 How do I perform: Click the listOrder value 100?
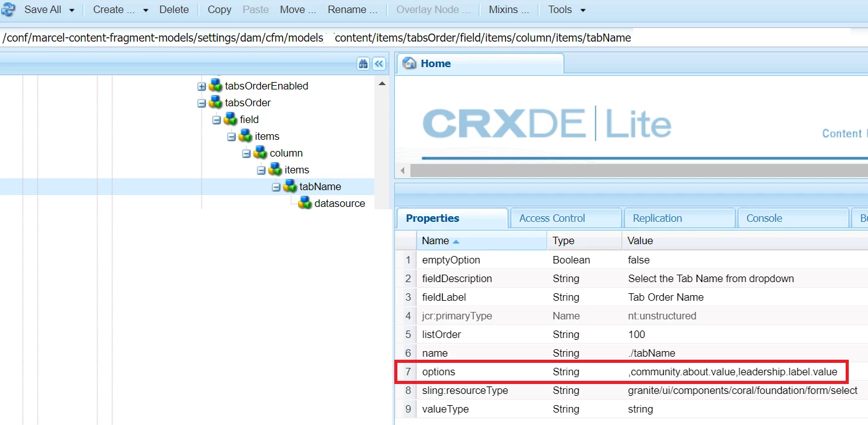click(636, 334)
